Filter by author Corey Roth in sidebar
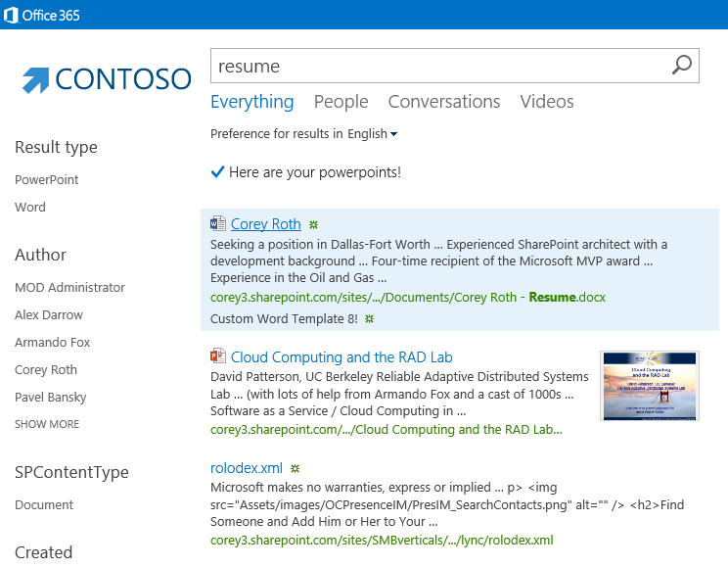This screenshot has height=568, width=728. click(x=46, y=370)
